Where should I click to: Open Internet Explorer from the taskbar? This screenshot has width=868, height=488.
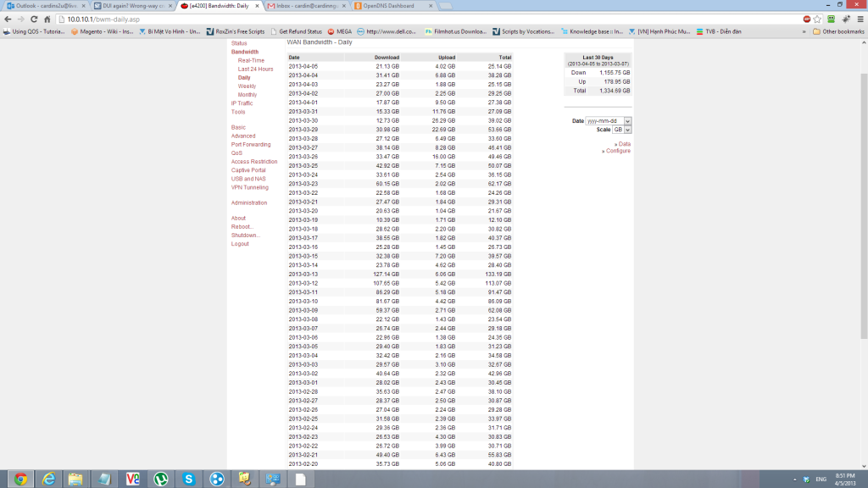[47, 479]
